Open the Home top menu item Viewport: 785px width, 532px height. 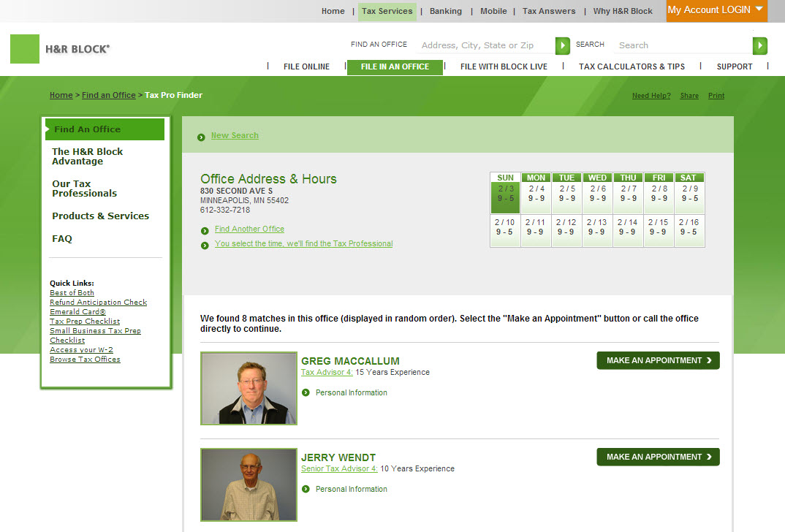pos(333,11)
